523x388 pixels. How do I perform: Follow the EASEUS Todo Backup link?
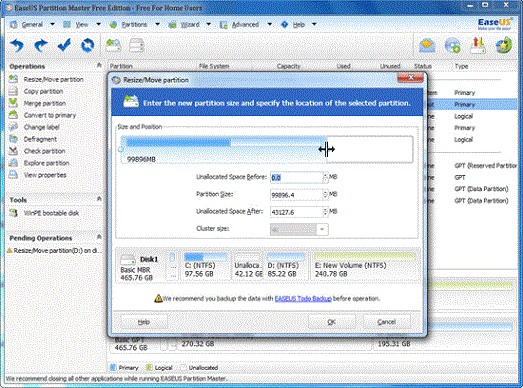tap(303, 299)
